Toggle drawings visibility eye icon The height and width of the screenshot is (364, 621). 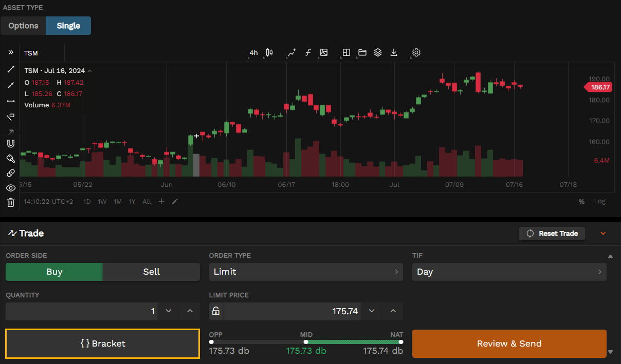(x=10, y=188)
